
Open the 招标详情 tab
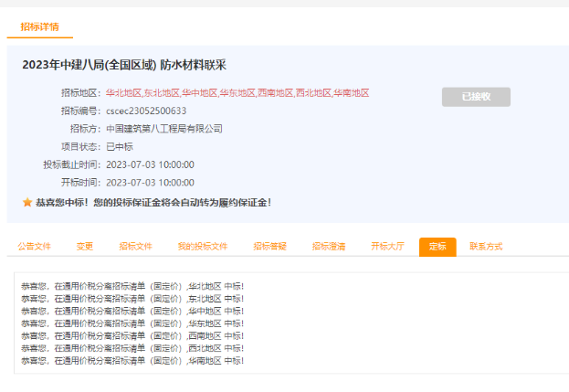pos(39,26)
